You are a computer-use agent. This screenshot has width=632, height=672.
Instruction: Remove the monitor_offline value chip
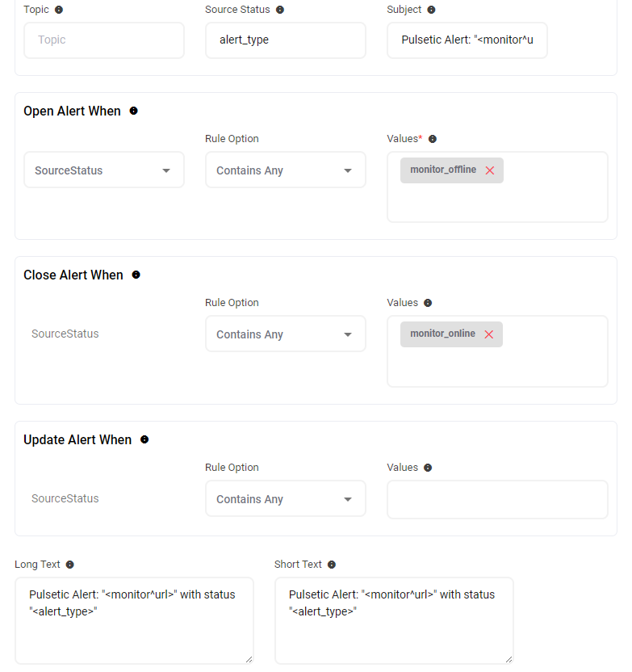tap(489, 170)
